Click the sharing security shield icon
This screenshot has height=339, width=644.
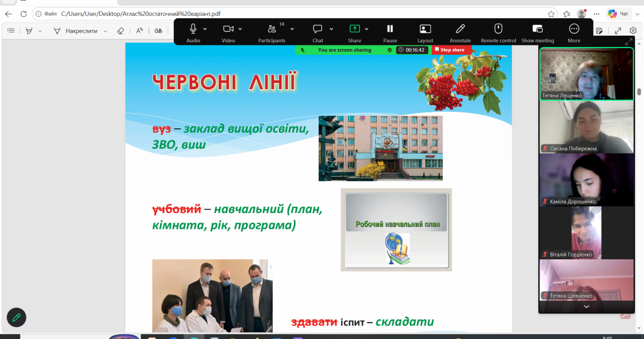click(389, 50)
